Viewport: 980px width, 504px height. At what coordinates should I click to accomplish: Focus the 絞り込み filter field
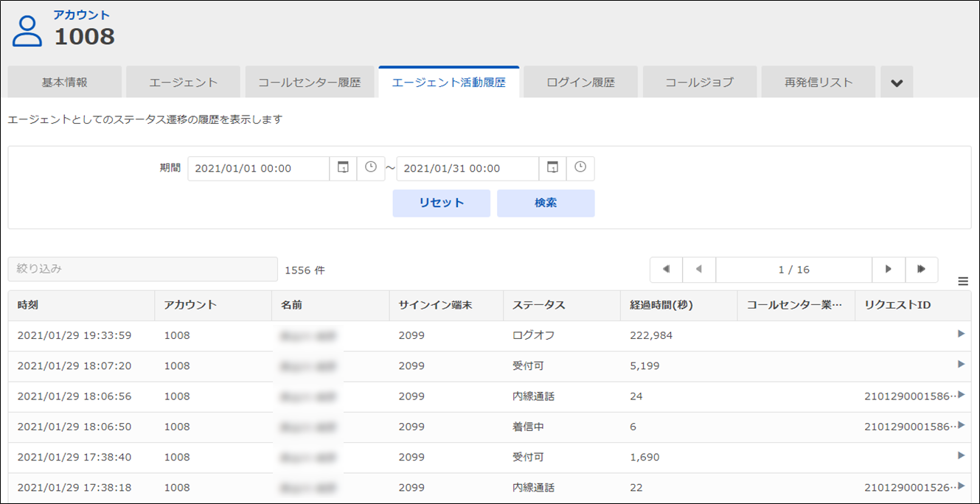pyautogui.click(x=143, y=269)
